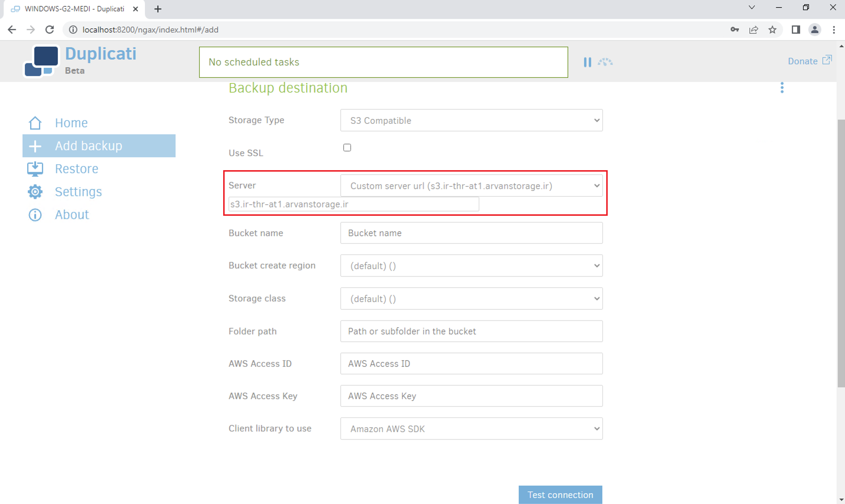The image size is (845, 504).
Task: Open the Client library to use dropdown
Action: pyautogui.click(x=471, y=429)
